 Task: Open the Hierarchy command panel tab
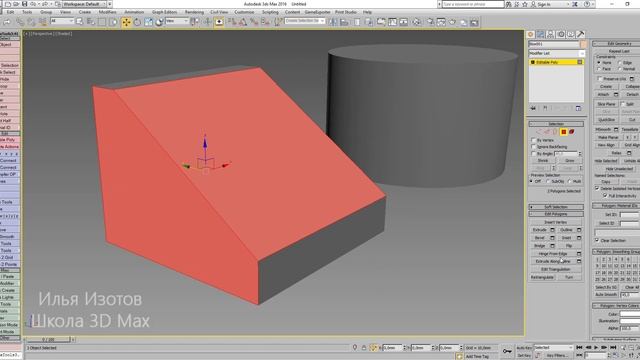point(550,34)
